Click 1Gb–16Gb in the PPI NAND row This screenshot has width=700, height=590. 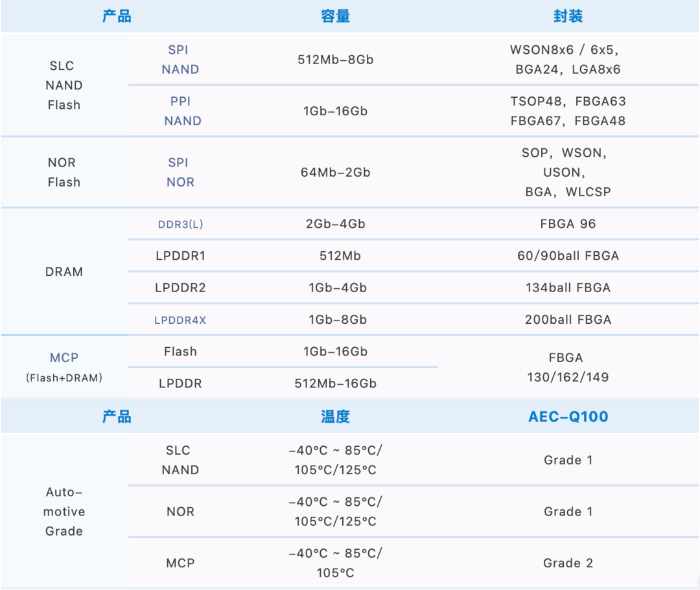335,111
